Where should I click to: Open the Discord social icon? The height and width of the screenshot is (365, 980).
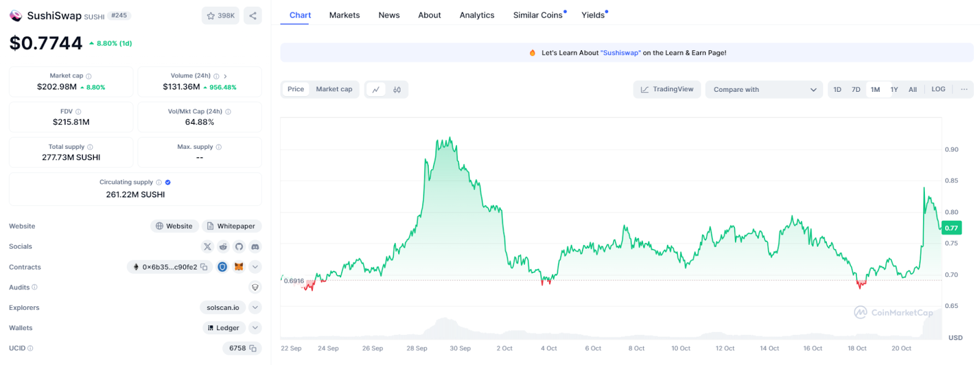point(255,247)
